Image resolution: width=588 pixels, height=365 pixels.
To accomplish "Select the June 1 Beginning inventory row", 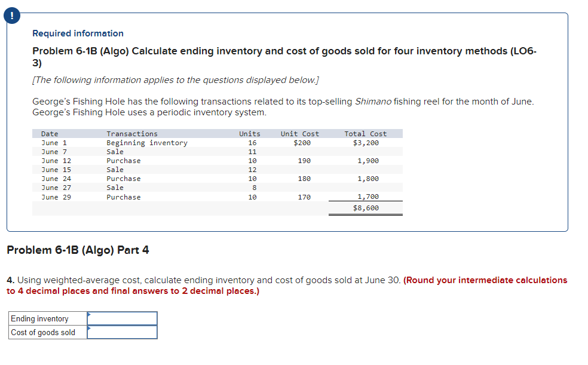I will pos(179,142).
